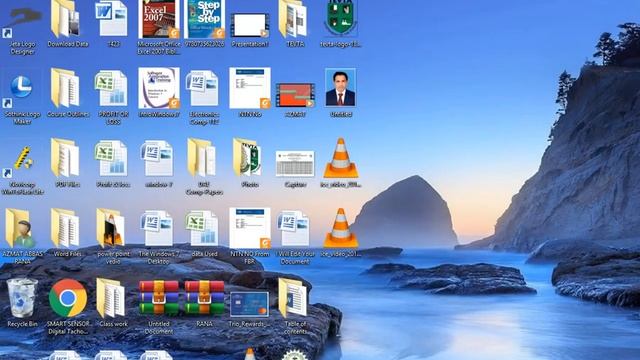Open the NTN No document
This screenshot has height=360, width=640.
pyautogui.click(x=250, y=93)
